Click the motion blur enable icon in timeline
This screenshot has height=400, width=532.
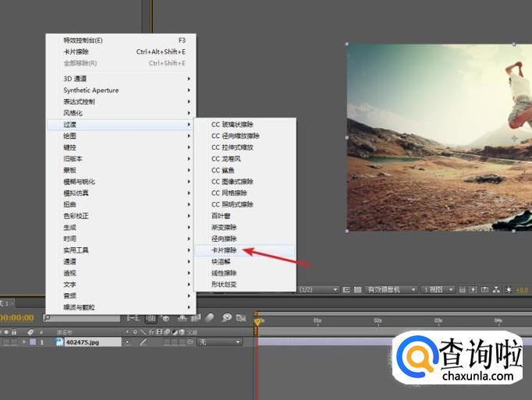(x=209, y=318)
